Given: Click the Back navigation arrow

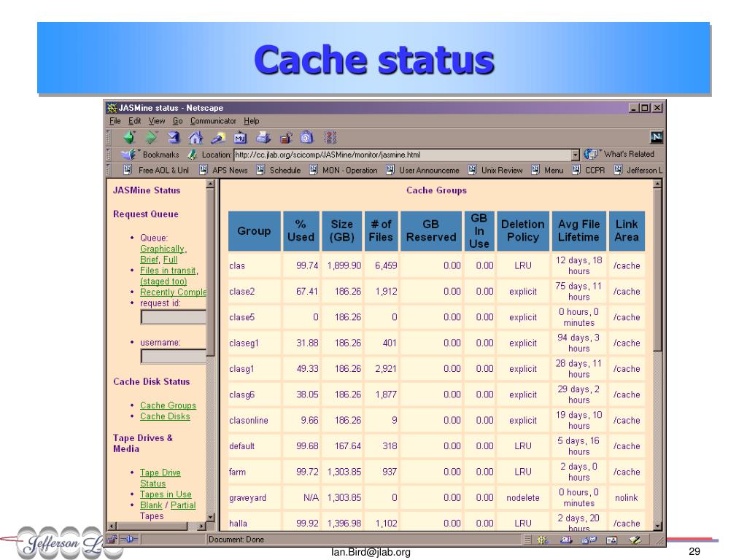Looking at the screenshot, I should click(x=128, y=138).
